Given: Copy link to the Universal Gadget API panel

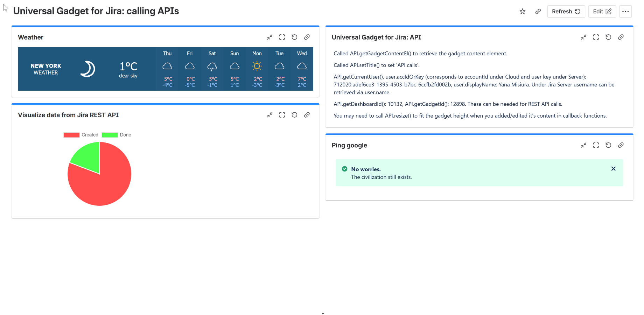Looking at the screenshot, I should click(621, 37).
